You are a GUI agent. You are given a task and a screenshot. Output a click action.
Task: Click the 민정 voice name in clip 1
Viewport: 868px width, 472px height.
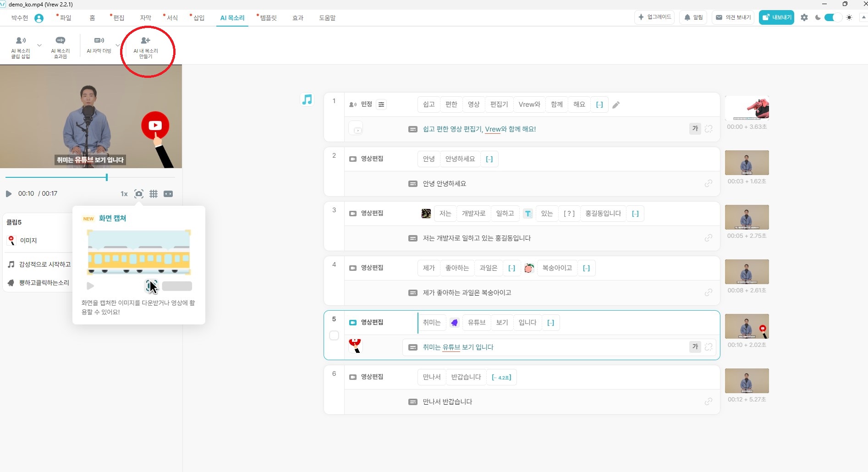point(366,104)
